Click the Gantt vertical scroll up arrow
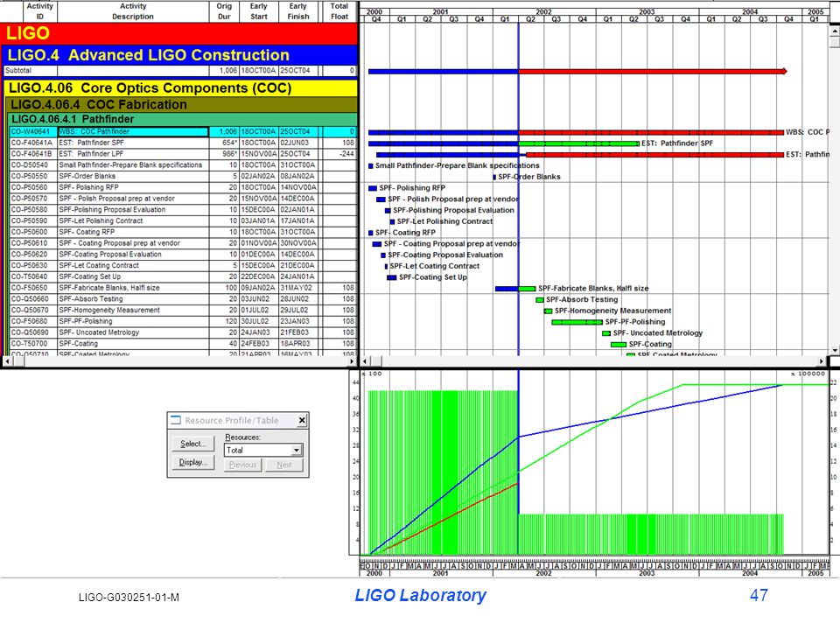The height and width of the screenshot is (630, 840). [x=834, y=31]
